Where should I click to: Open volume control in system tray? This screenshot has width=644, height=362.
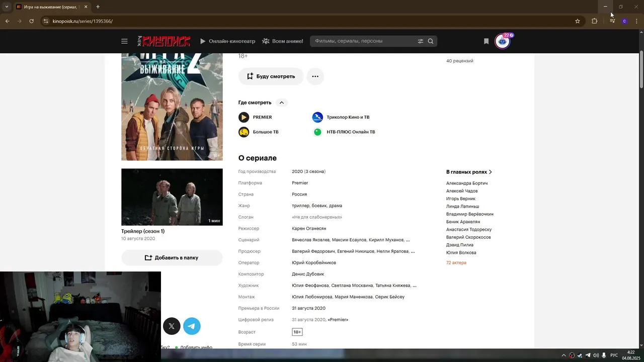(x=596, y=355)
